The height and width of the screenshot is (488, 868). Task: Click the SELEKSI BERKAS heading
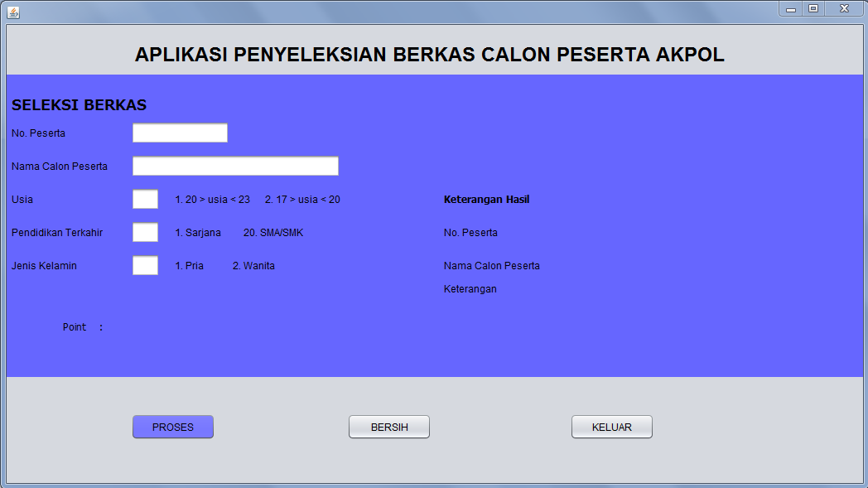(80, 105)
